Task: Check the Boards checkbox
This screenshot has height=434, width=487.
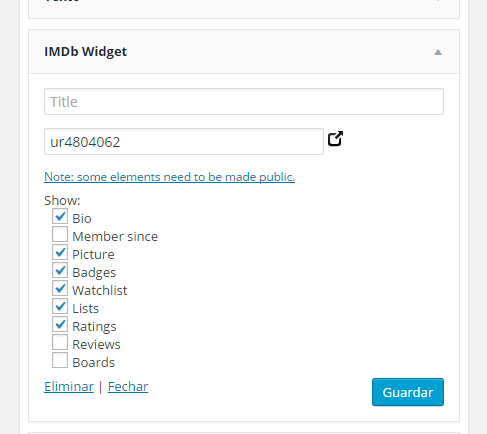Action: [60, 360]
